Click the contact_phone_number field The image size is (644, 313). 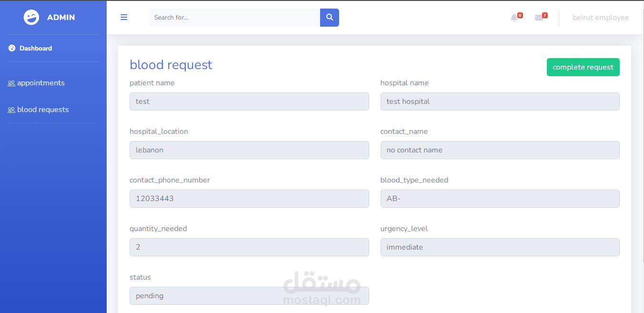click(249, 199)
